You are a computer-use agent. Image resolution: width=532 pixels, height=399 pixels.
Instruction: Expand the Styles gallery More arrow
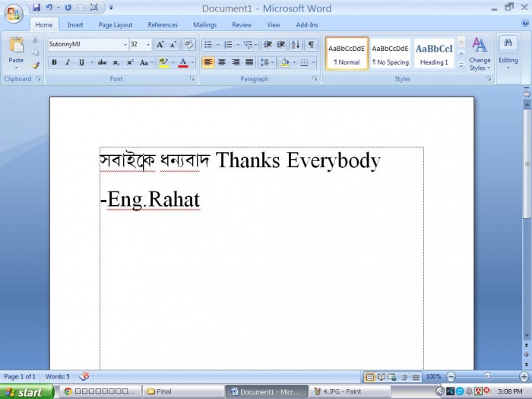pos(461,65)
